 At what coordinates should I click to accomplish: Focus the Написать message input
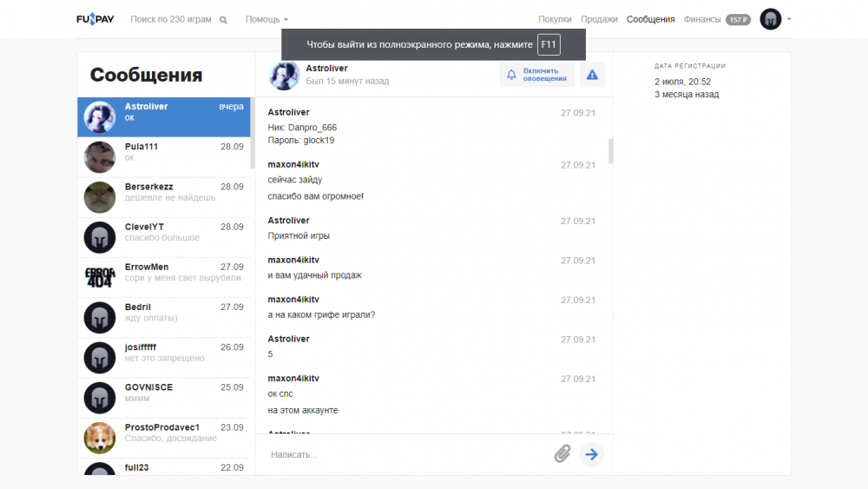407,454
